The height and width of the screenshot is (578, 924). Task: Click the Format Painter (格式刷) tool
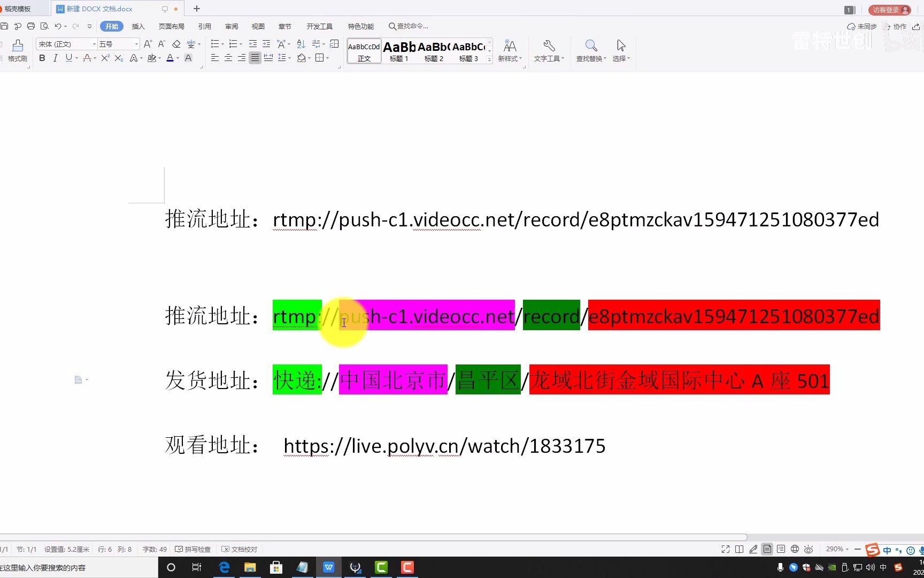point(17,51)
